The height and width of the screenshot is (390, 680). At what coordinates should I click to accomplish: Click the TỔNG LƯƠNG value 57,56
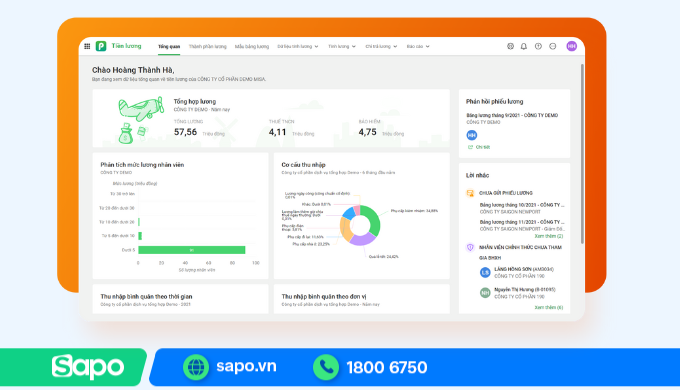coord(186,132)
